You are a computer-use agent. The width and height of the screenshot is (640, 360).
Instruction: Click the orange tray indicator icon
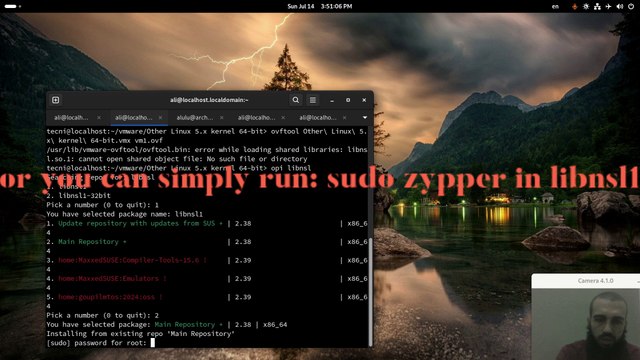pos(575,6)
